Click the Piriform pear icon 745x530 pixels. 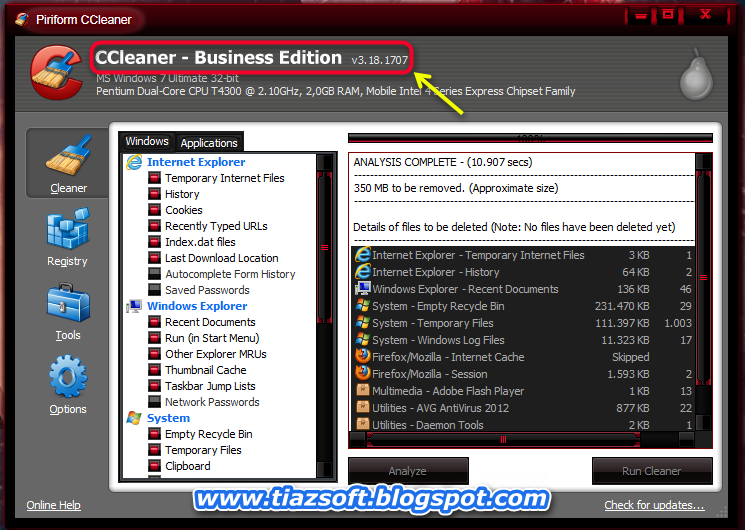(697, 75)
